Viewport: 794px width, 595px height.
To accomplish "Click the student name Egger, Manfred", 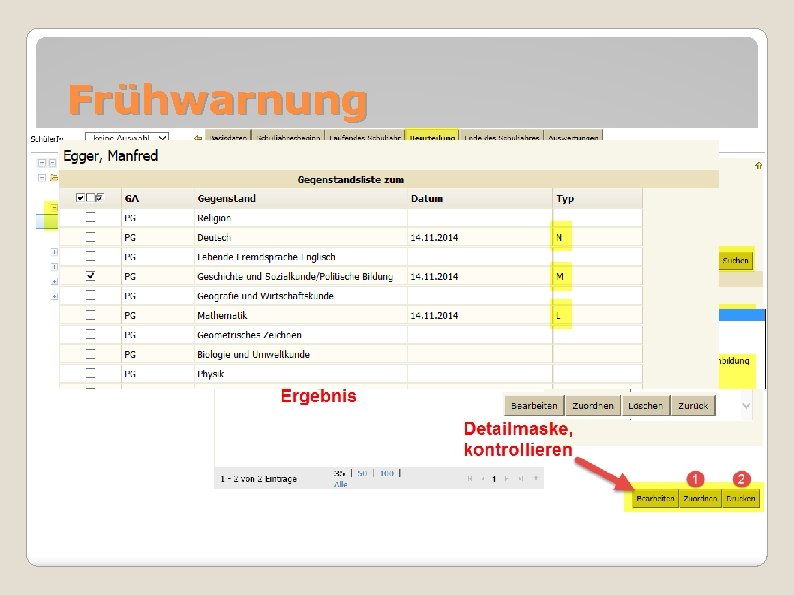I will click(110, 155).
